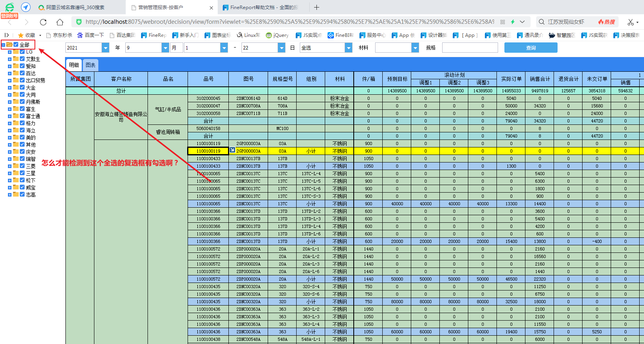Switch to the 图表 tab
This screenshot has height=344, width=644.
[90, 65]
